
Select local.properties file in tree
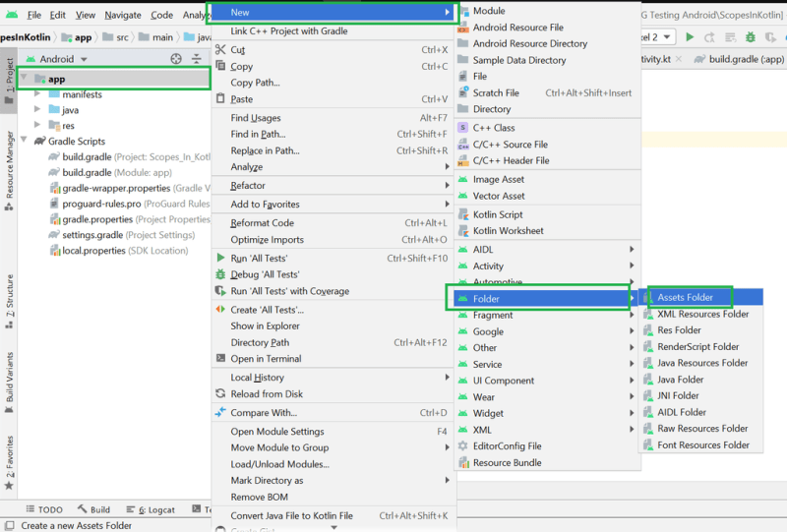118,251
